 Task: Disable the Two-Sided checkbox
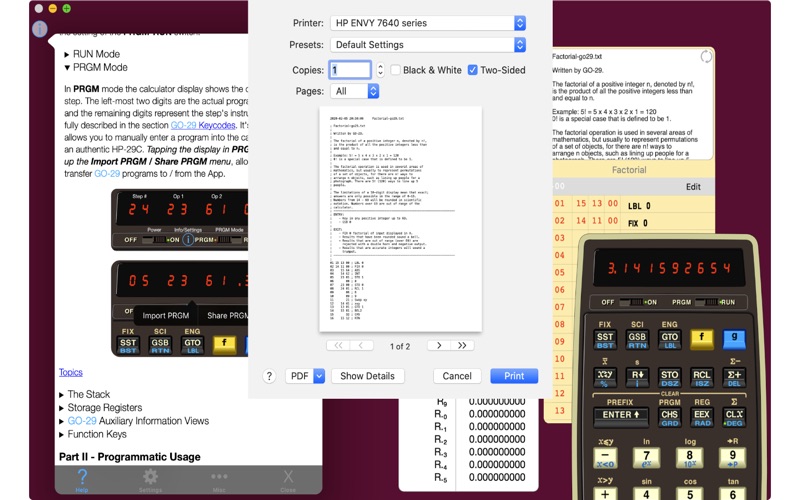pos(472,70)
